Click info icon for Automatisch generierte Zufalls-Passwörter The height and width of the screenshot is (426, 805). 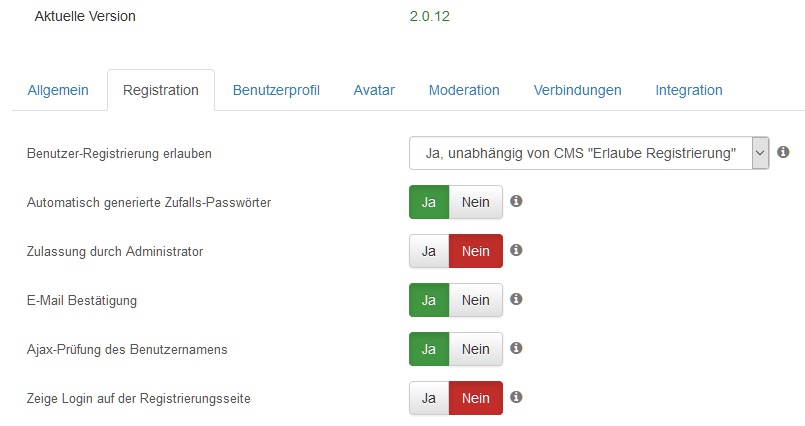click(x=516, y=201)
